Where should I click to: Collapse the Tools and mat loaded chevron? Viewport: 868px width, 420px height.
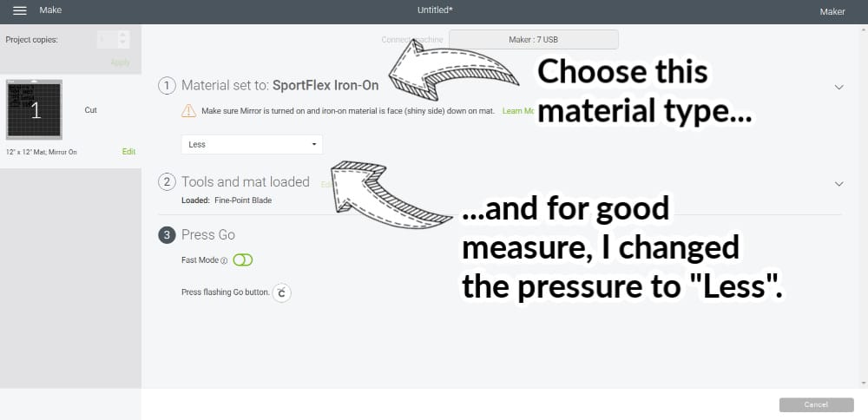click(x=839, y=184)
